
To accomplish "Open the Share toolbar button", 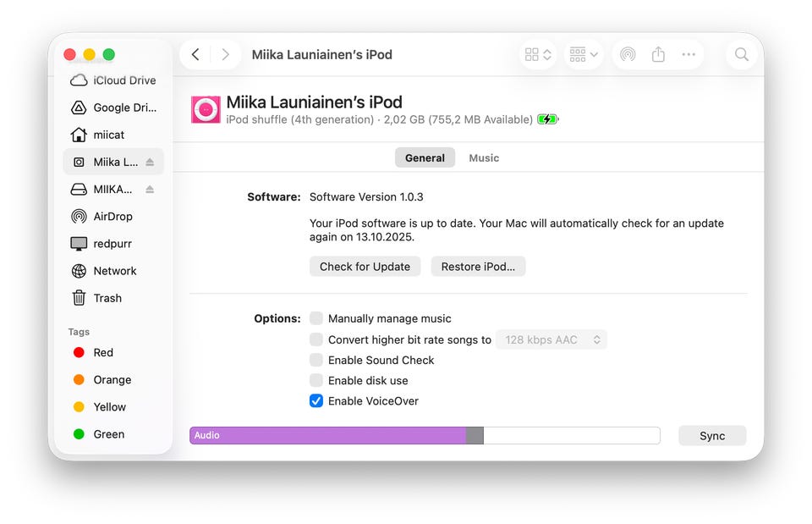I will (x=658, y=54).
